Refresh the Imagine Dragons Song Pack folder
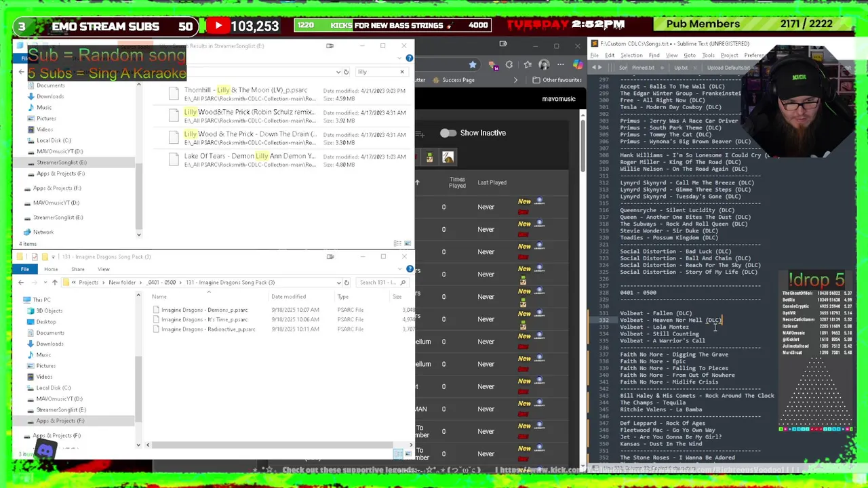868x488 pixels. pos(346,283)
